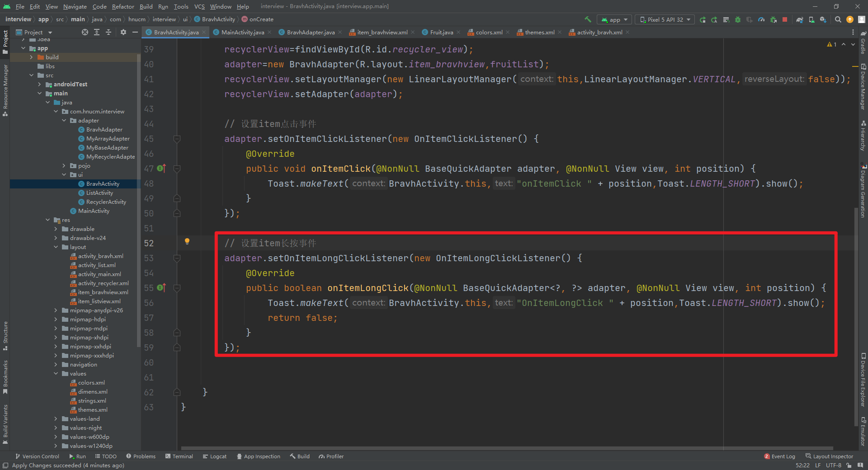
Task: Open the Event Log
Action: tap(779, 456)
